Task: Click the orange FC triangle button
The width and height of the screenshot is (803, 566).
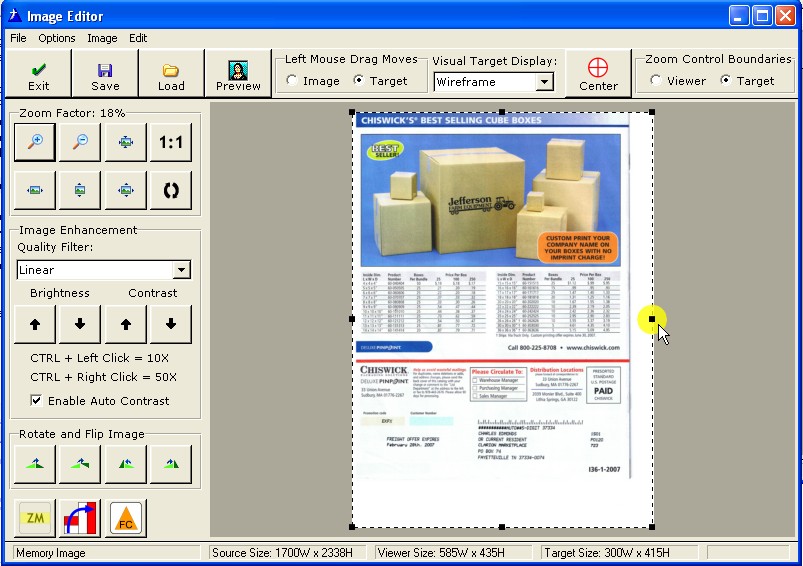Action: click(x=125, y=518)
